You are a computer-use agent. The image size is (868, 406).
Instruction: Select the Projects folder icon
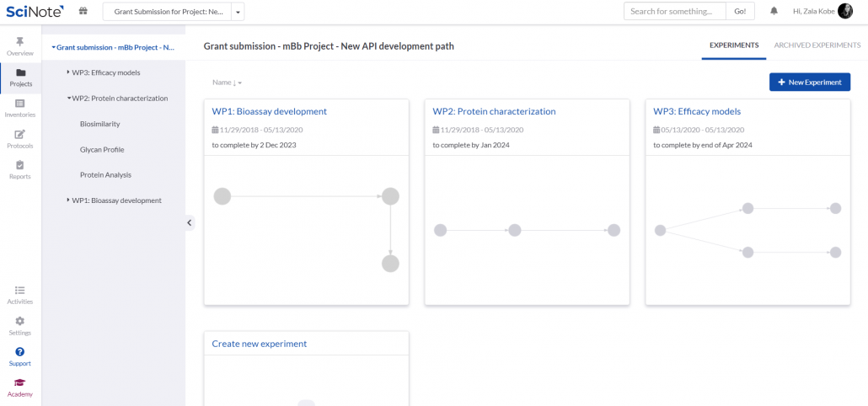(20, 72)
